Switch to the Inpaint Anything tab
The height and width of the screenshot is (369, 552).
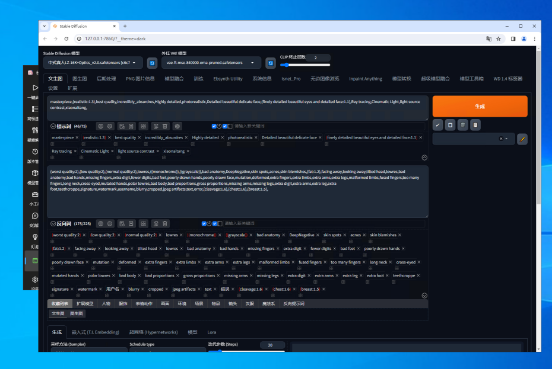point(365,79)
